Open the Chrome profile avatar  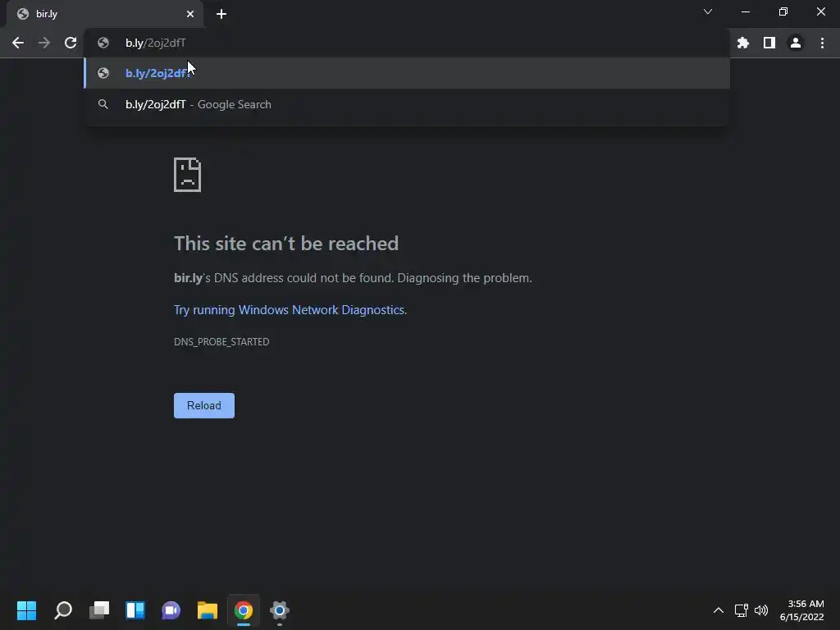pyautogui.click(x=796, y=43)
